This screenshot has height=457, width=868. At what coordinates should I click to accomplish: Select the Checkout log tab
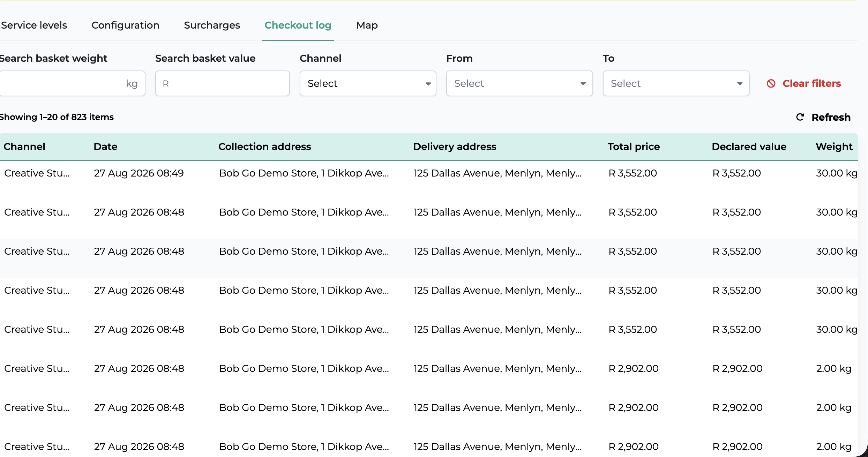(298, 25)
